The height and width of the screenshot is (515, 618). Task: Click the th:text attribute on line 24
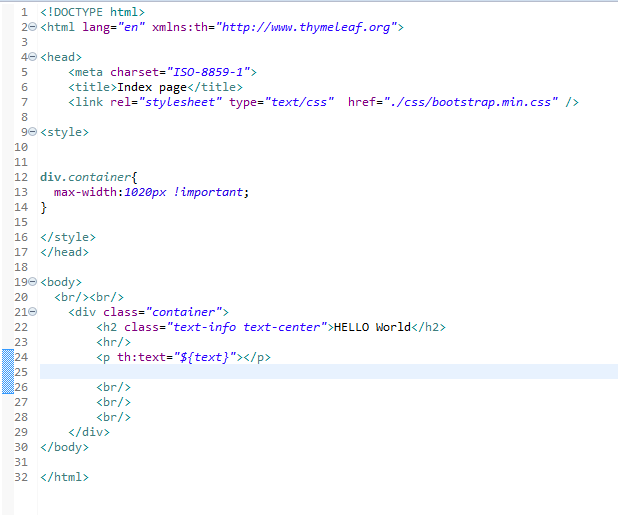pos(141,357)
